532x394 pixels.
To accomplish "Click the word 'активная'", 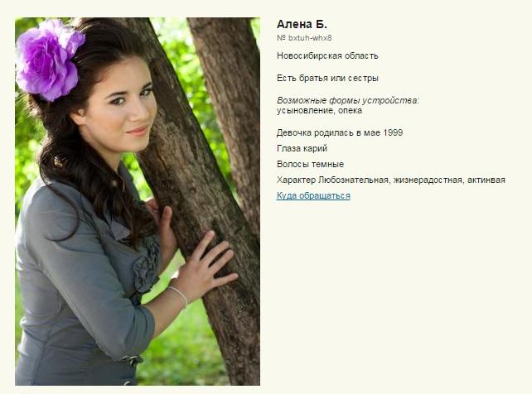I will 486,180.
